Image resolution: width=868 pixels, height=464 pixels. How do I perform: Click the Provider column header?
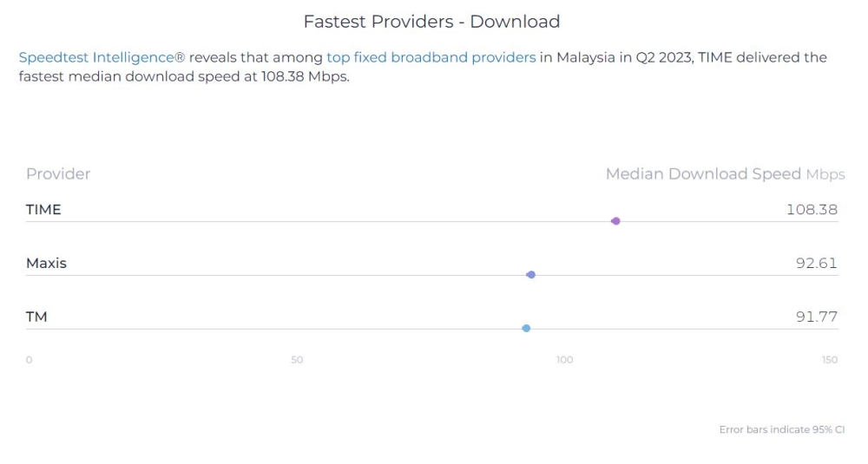(58, 173)
